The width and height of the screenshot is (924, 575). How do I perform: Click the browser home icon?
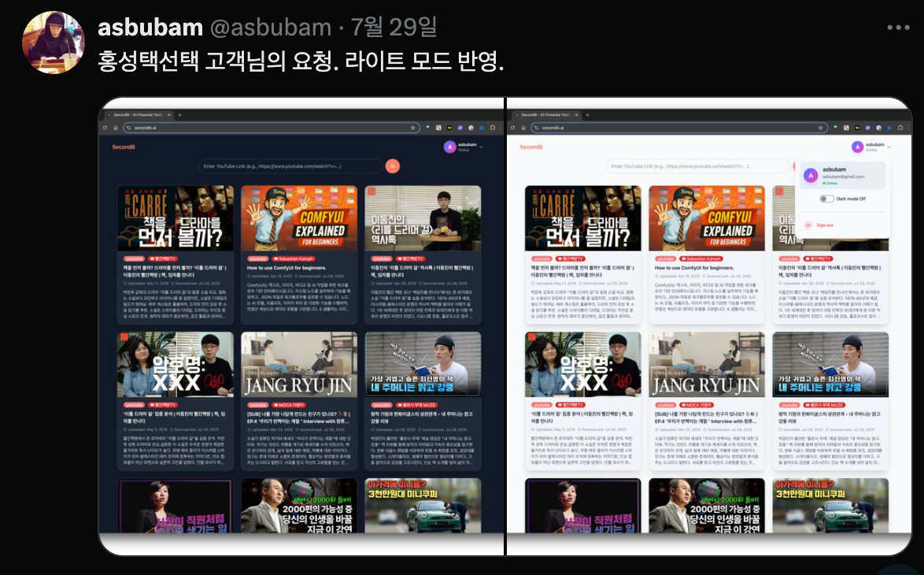[x=114, y=128]
